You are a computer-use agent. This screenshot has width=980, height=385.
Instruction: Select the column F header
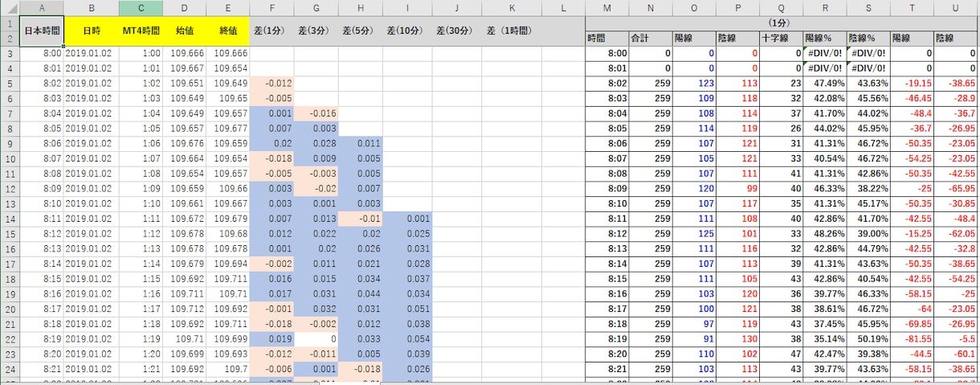(x=272, y=7)
